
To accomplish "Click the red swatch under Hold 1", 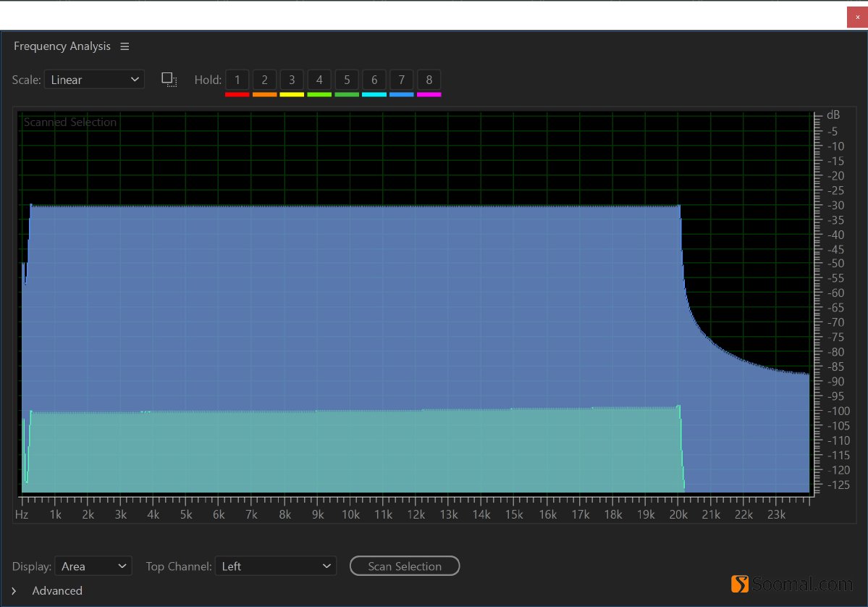I will click(x=237, y=94).
